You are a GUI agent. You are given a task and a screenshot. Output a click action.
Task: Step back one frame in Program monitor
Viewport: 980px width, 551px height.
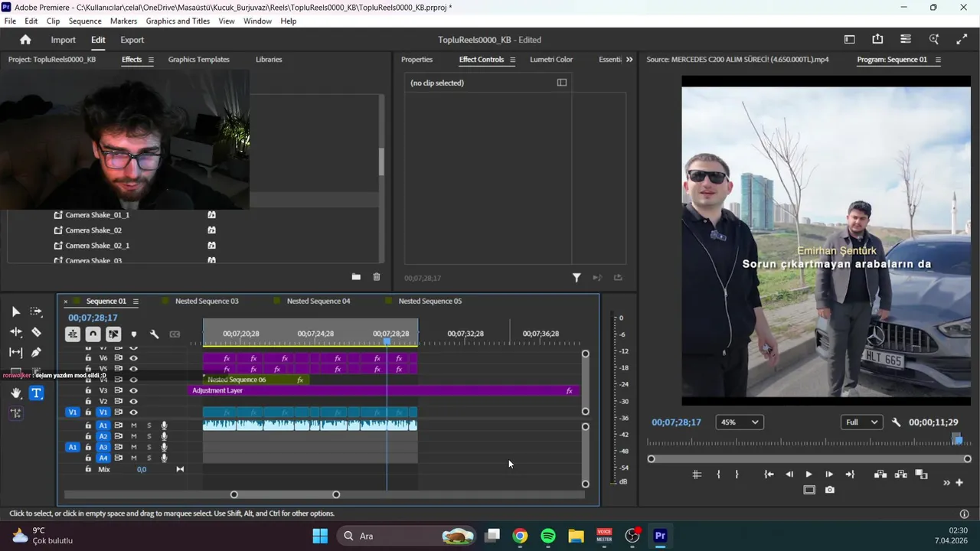pyautogui.click(x=789, y=474)
